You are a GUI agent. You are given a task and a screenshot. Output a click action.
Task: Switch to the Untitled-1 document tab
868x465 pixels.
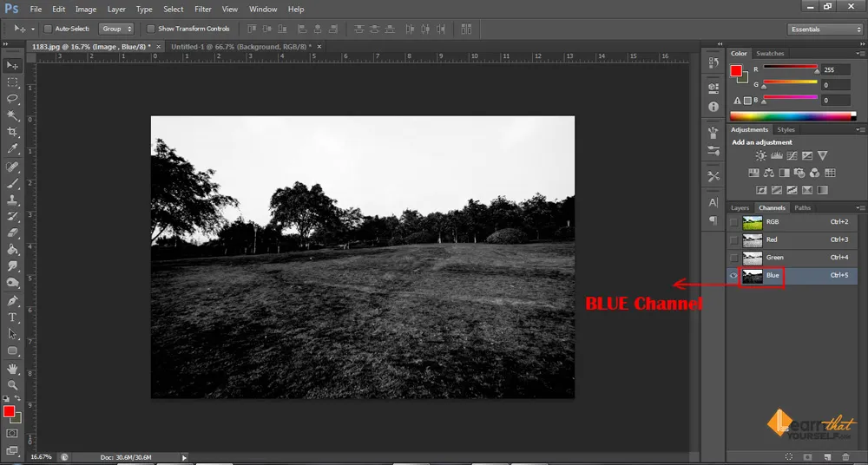point(240,46)
